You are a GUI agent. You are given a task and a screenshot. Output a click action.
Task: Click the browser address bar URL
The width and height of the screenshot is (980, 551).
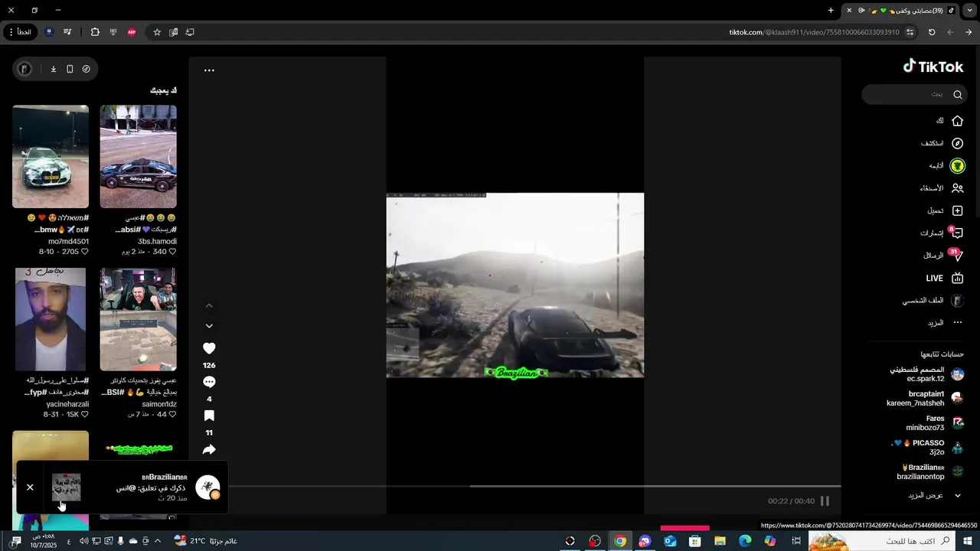pyautogui.click(x=814, y=32)
